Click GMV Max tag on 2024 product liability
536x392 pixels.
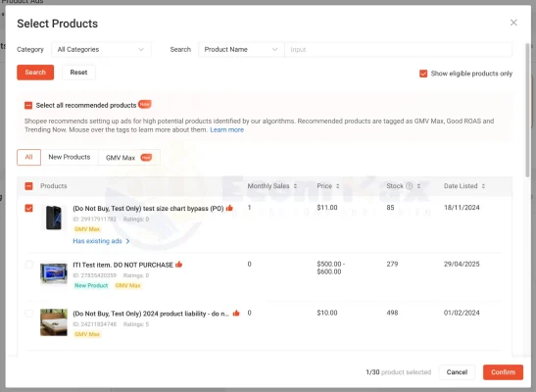(x=87, y=334)
